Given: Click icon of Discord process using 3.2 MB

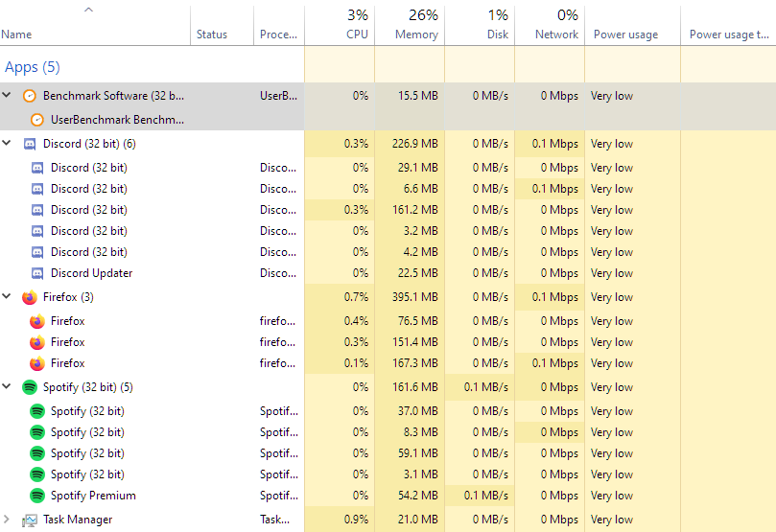Looking at the screenshot, I should (37, 231).
